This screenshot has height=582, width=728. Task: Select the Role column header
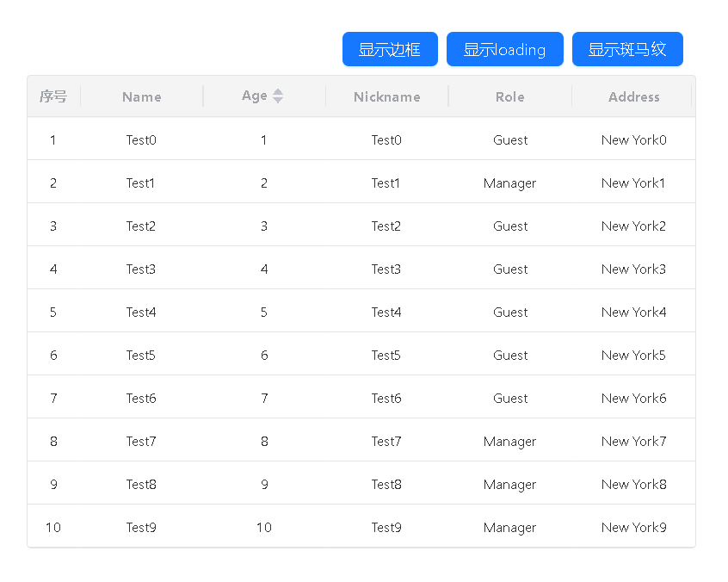[x=509, y=96]
